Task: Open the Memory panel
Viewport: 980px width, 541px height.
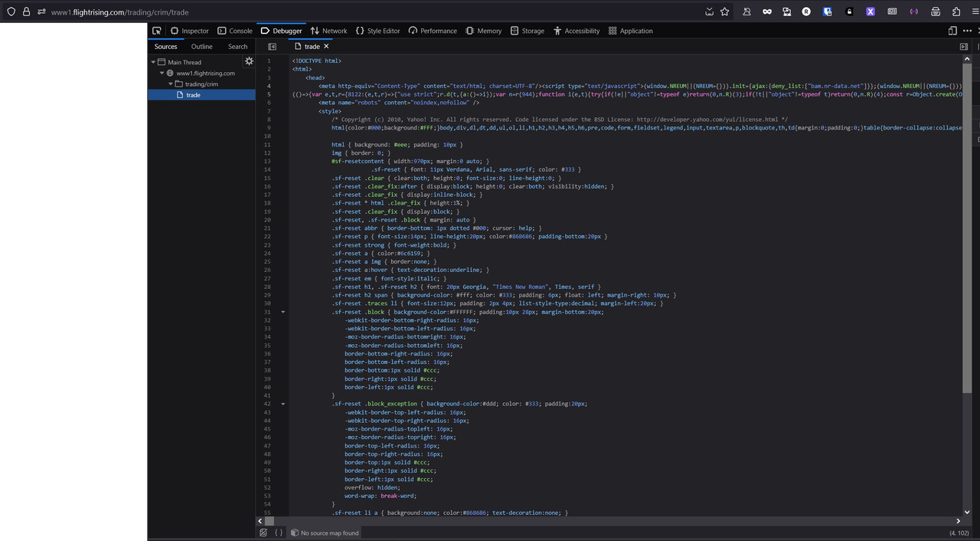Action: [483, 31]
